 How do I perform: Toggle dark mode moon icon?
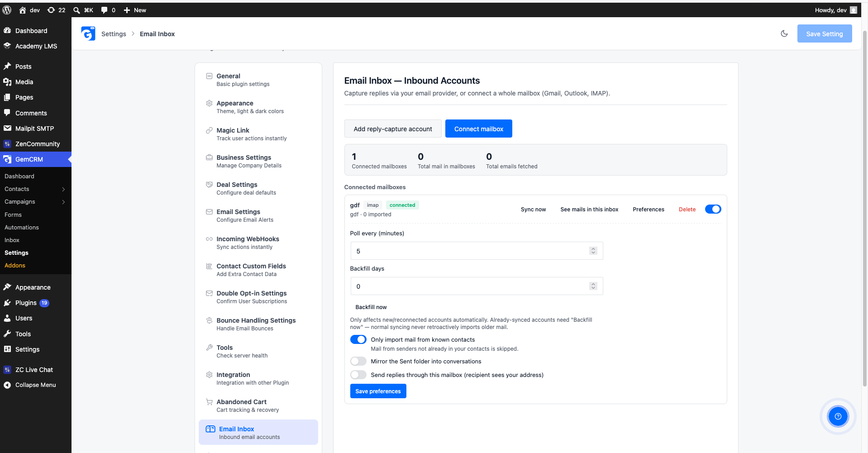(784, 33)
